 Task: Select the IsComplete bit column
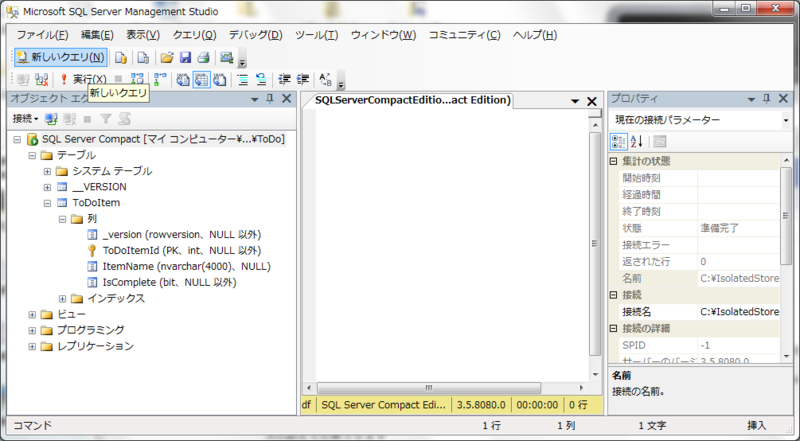(x=169, y=282)
